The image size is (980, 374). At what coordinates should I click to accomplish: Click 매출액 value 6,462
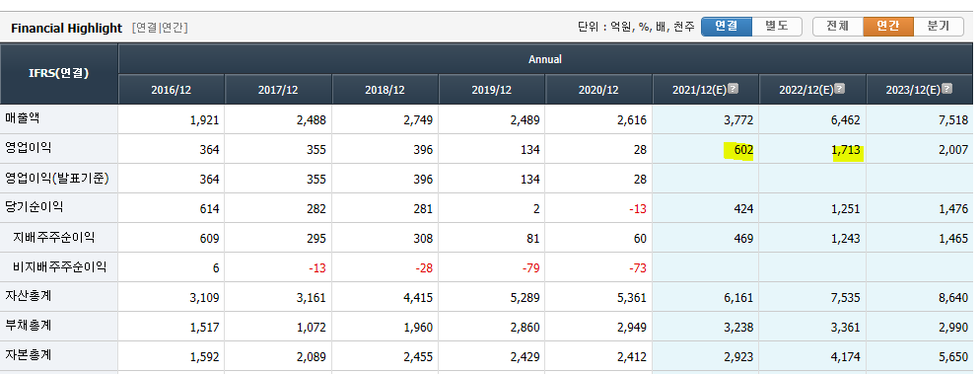tap(846, 120)
